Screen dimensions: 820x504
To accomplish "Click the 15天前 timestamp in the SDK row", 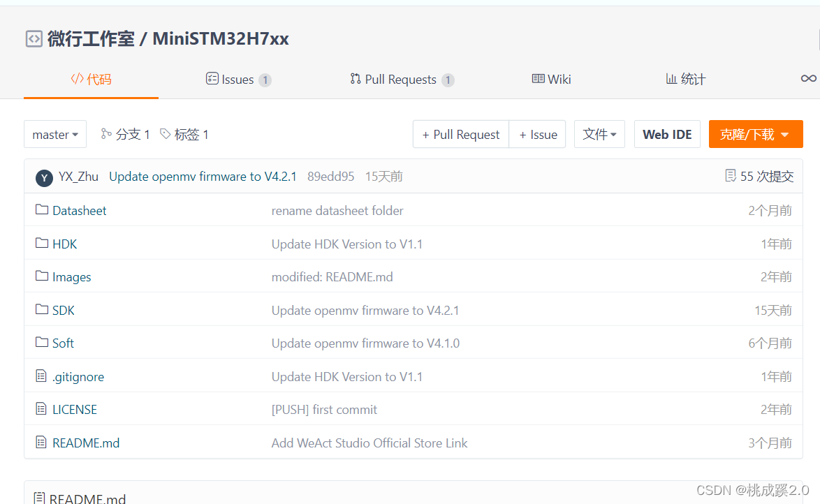I will (773, 311).
